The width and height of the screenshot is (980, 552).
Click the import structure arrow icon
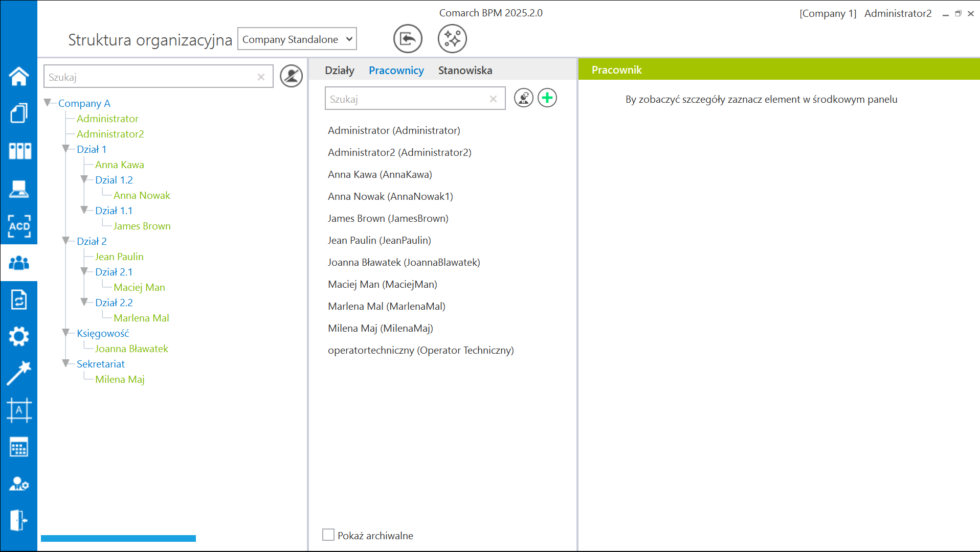click(408, 38)
